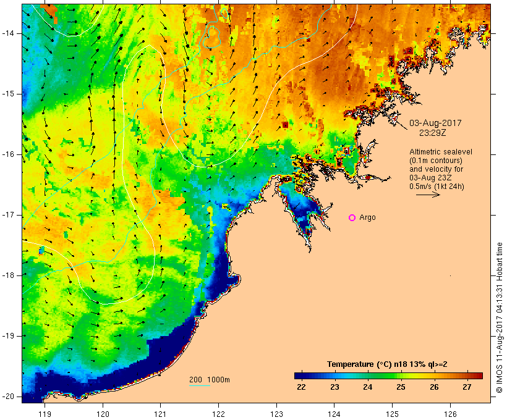This screenshot has height=420, width=507.
Task: Click the 'Temperature (°C) n18 13% ql>=2' title
Action: click(x=387, y=364)
